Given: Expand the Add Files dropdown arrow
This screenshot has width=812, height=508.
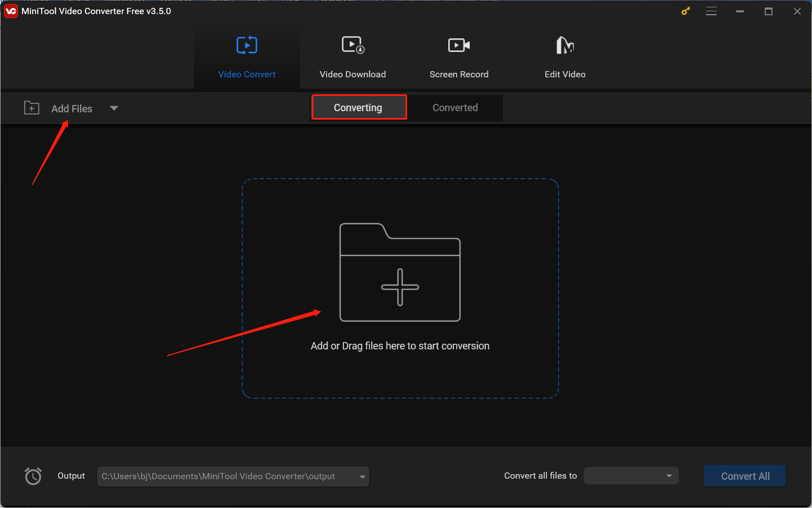Looking at the screenshot, I should pyautogui.click(x=114, y=108).
